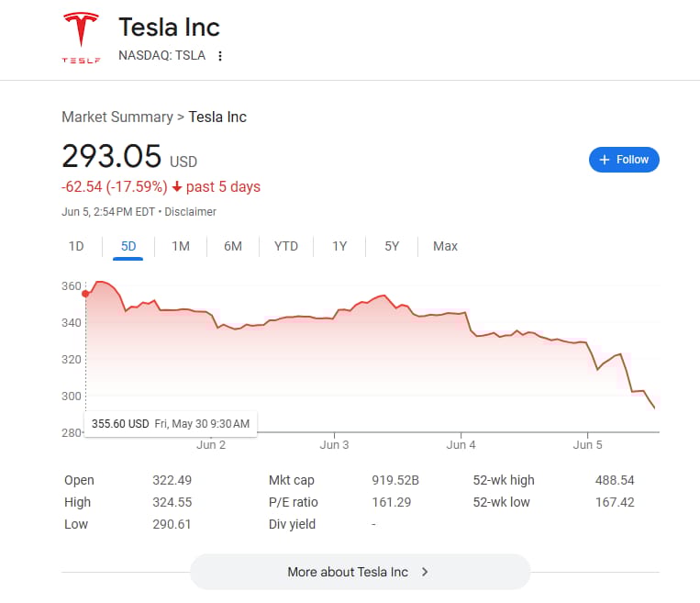Show the 6M price chart

233,246
